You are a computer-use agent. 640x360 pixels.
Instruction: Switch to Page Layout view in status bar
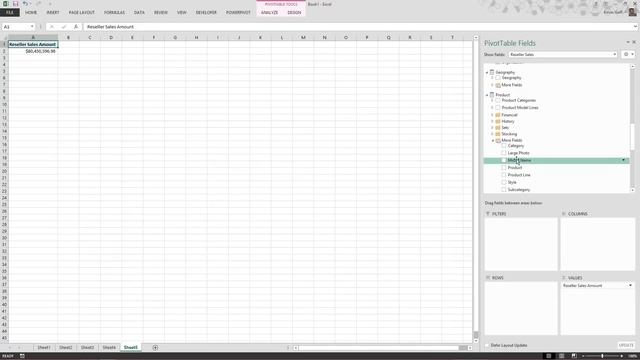click(x=562, y=356)
